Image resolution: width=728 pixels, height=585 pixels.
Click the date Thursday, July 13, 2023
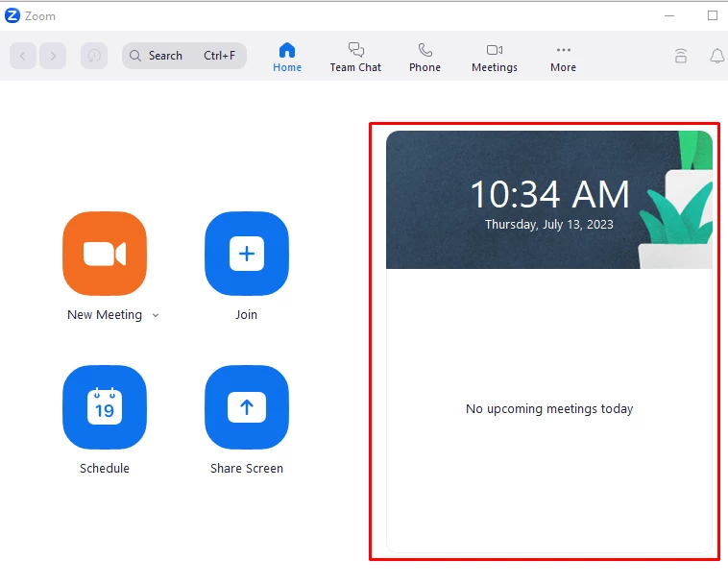[549, 224]
